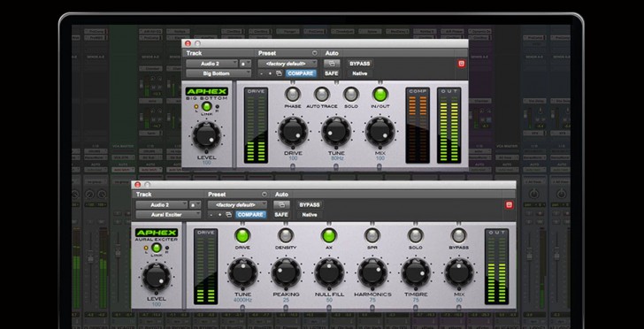Toggle SOLO button in Aural Exciter plugin
The width and height of the screenshot is (644, 329).
[415, 235]
